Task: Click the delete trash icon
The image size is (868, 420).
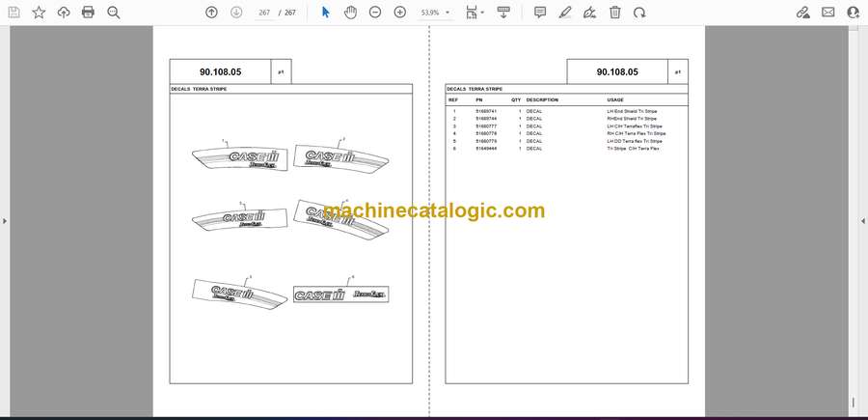Action: [x=615, y=13]
